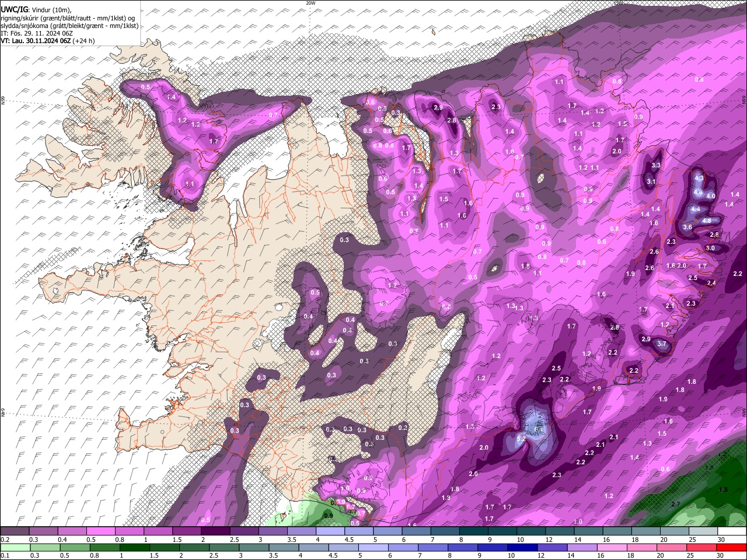
Task: Click lower legend swatch between 0.1 and 0.3
Action: pos(15,547)
